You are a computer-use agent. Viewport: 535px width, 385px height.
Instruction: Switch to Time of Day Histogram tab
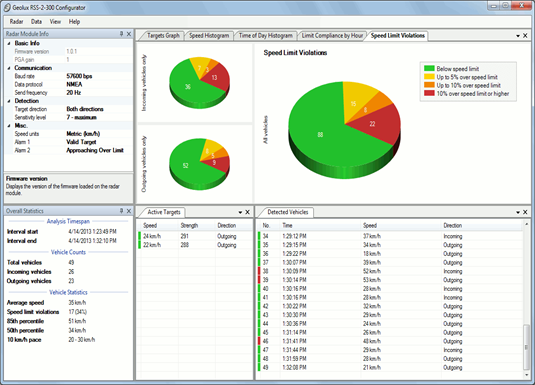click(265, 35)
